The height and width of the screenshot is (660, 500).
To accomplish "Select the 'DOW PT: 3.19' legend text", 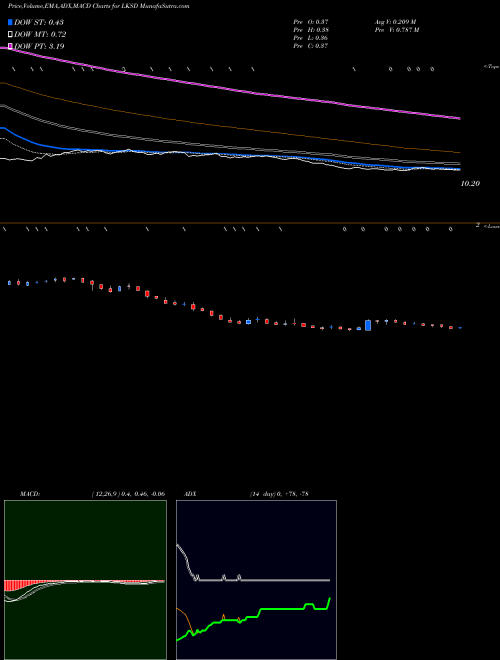I will (x=39, y=46).
